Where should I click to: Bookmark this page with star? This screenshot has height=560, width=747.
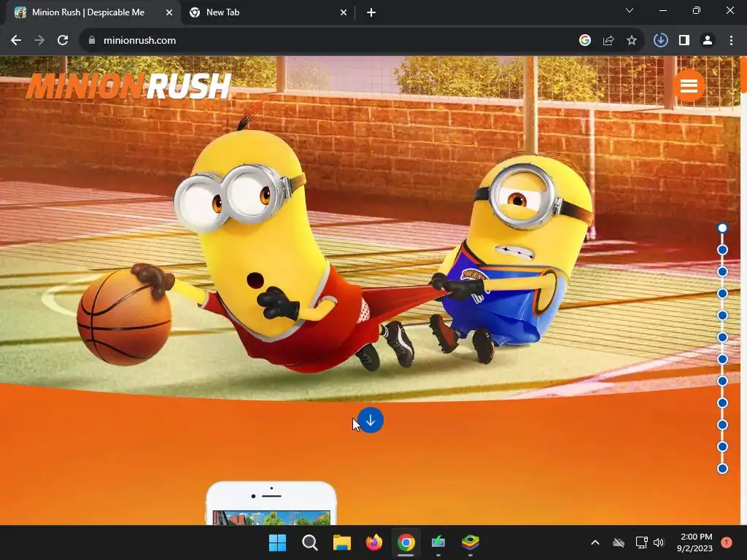pos(632,41)
